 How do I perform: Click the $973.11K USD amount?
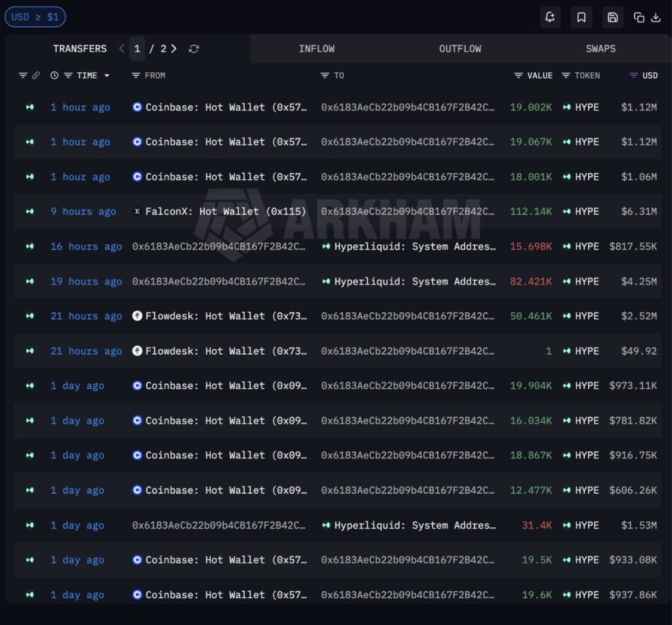(633, 386)
